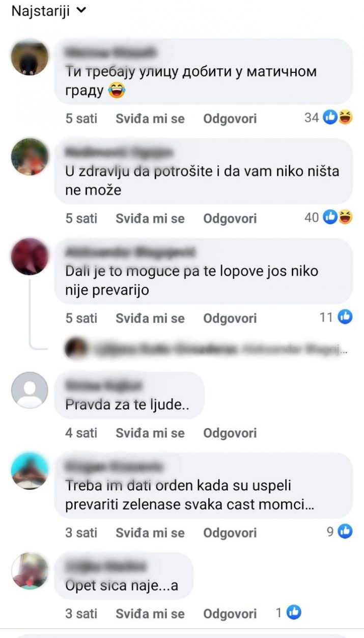Open avatar of the Cyrillic comment author
364x638 pixels.
point(30,57)
